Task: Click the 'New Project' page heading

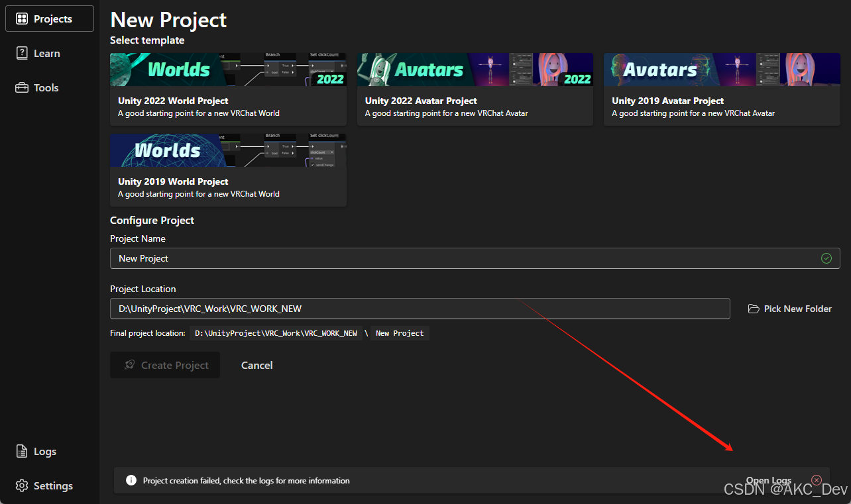Action: pos(168,20)
